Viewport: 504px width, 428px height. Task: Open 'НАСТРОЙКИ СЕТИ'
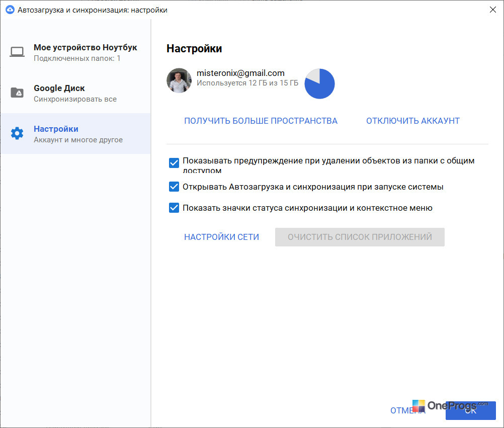click(221, 237)
